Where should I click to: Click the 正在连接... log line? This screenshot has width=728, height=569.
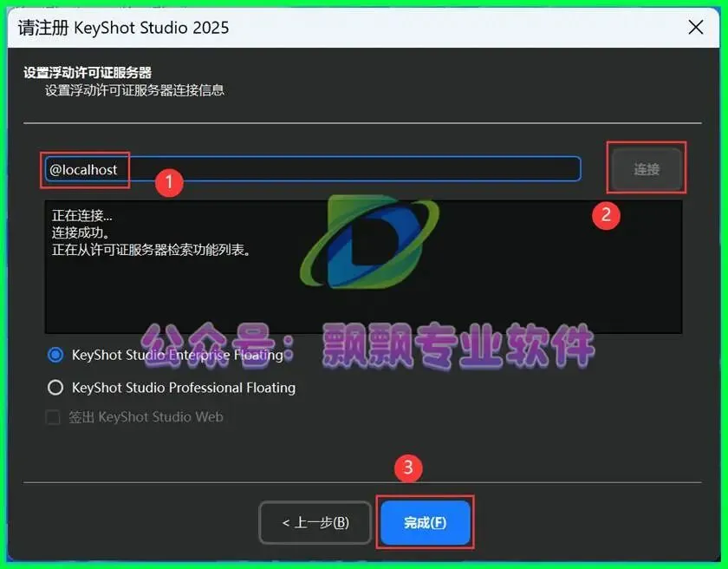click(x=81, y=215)
